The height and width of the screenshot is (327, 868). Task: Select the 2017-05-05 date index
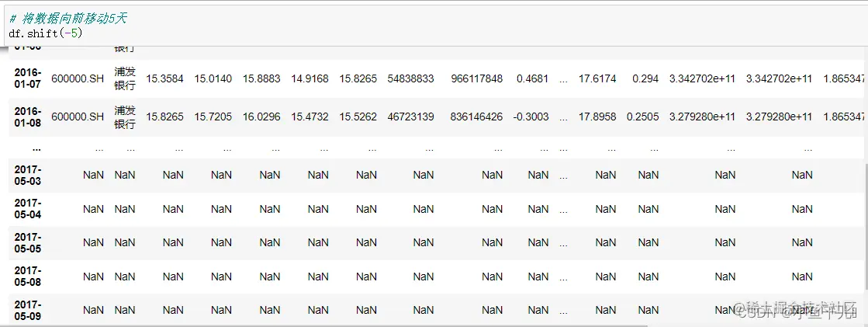pos(28,243)
